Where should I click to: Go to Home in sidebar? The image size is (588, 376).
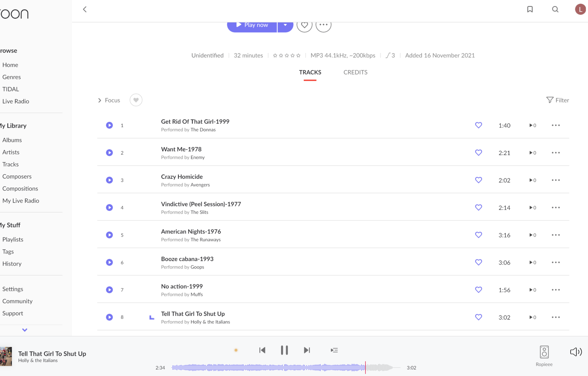click(10, 65)
